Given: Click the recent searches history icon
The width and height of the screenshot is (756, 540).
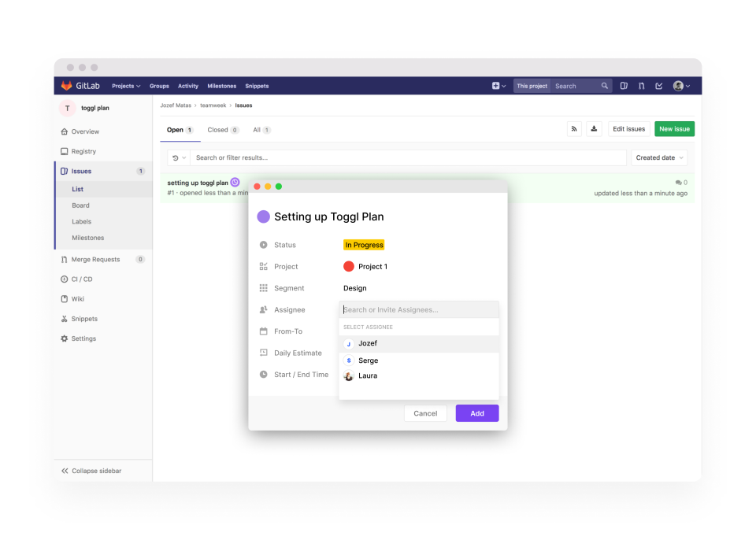Looking at the screenshot, I should point(176,157).
